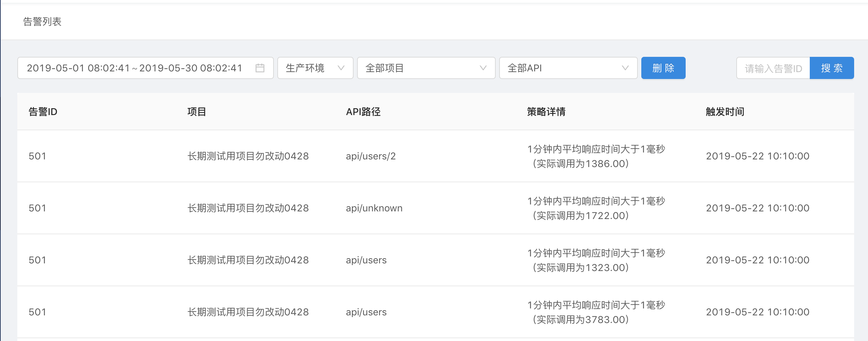Click the 项目 column header

[197, 112]
